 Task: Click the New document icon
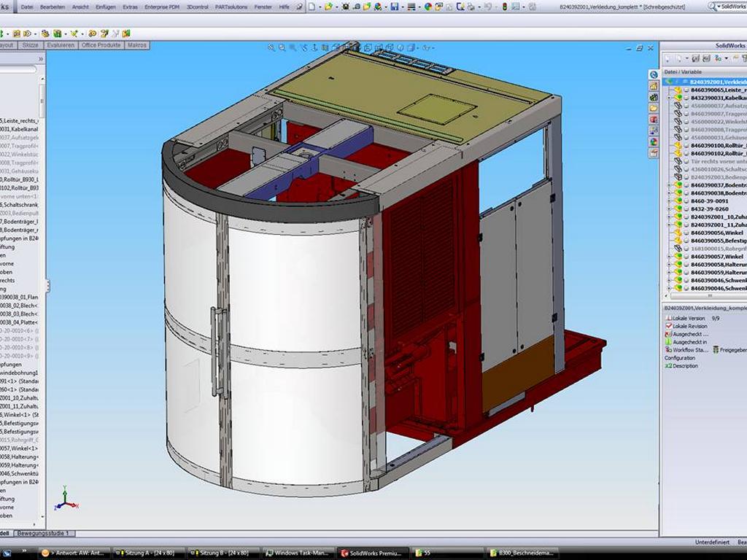[x=311, y=7]
